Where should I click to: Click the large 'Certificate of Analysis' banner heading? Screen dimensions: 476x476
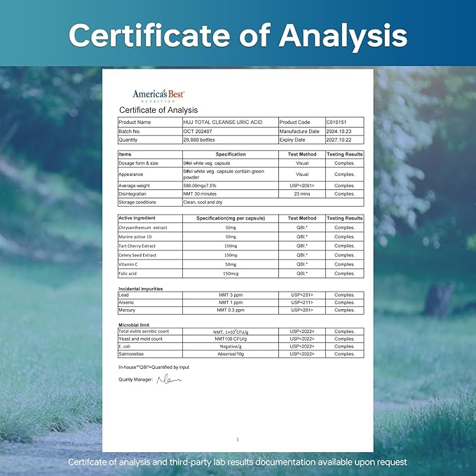coord(238,36)
